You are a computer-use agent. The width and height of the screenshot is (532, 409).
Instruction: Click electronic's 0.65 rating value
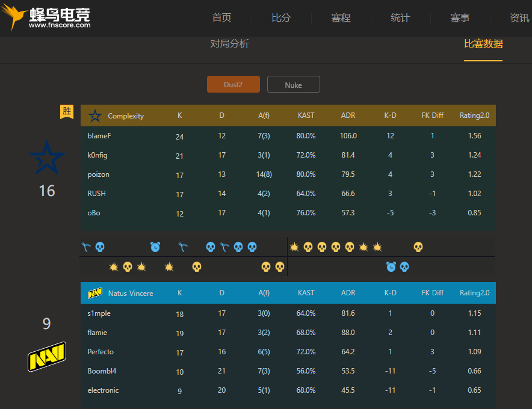tap(474, 390)
